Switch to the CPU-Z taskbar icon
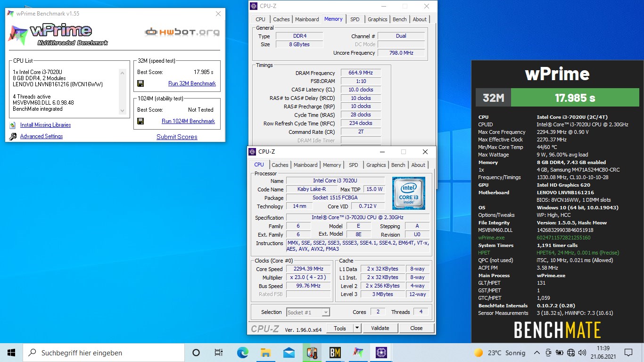Image resolution: width=644 pixels, height=362 pixels. (x=381, y=353)
